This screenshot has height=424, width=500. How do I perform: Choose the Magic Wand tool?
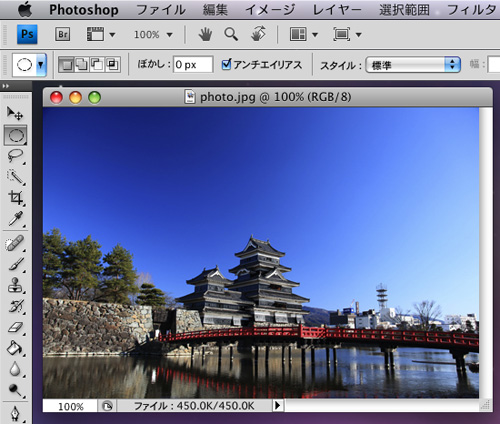point(15,177)
